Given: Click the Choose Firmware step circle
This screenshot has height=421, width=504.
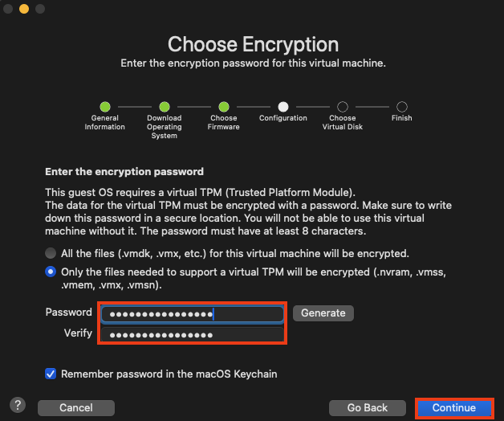Looking at the screenshot, I should (224, 106).
